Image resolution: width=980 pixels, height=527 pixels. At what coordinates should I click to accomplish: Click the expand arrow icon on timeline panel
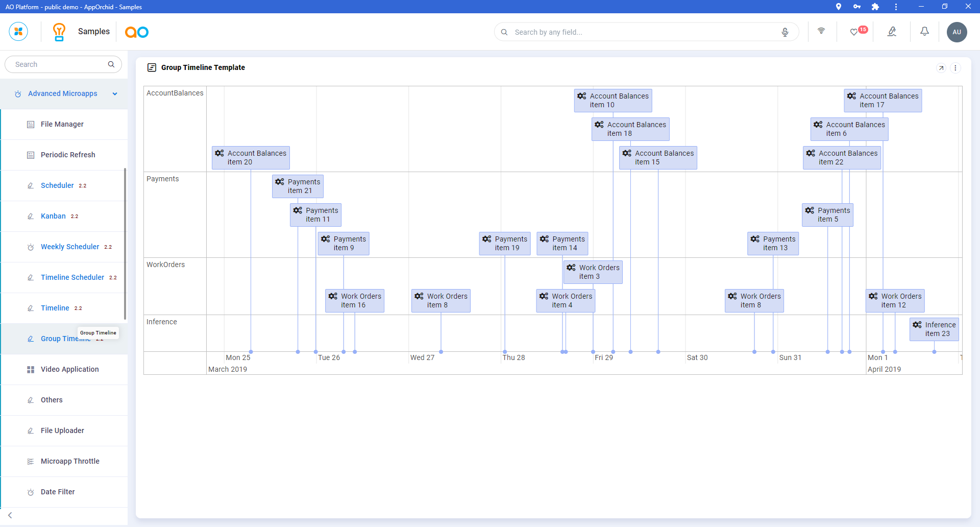[941, 68]
